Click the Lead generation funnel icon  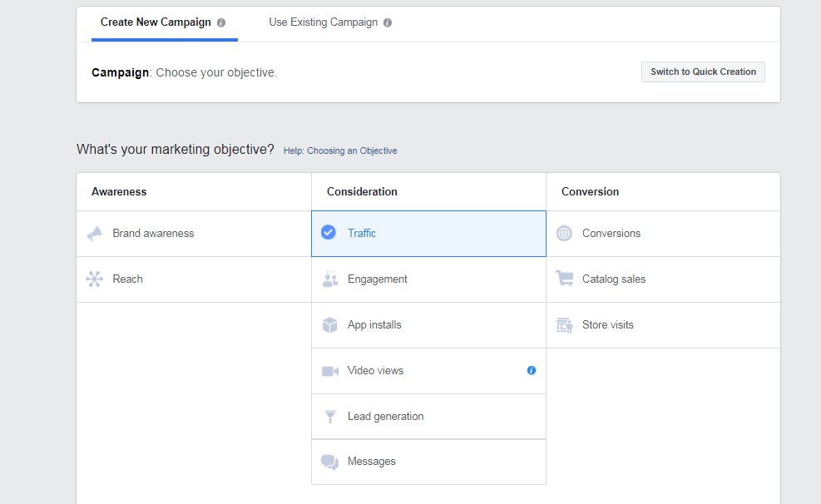pyautogui.click(x=329, y=417)
